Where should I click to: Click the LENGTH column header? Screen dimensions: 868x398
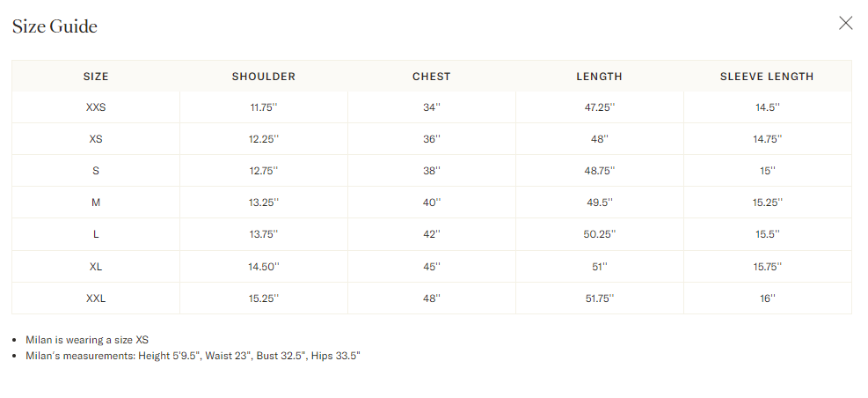600,77
